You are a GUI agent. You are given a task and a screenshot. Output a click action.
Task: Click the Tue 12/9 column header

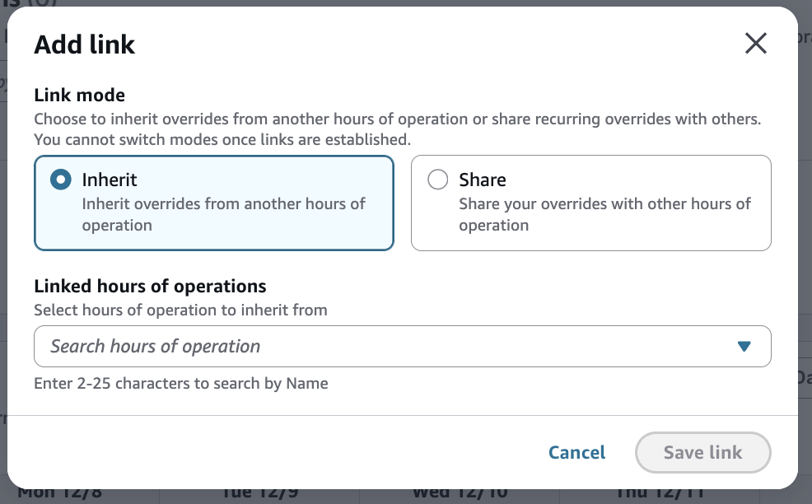(259, 493)
